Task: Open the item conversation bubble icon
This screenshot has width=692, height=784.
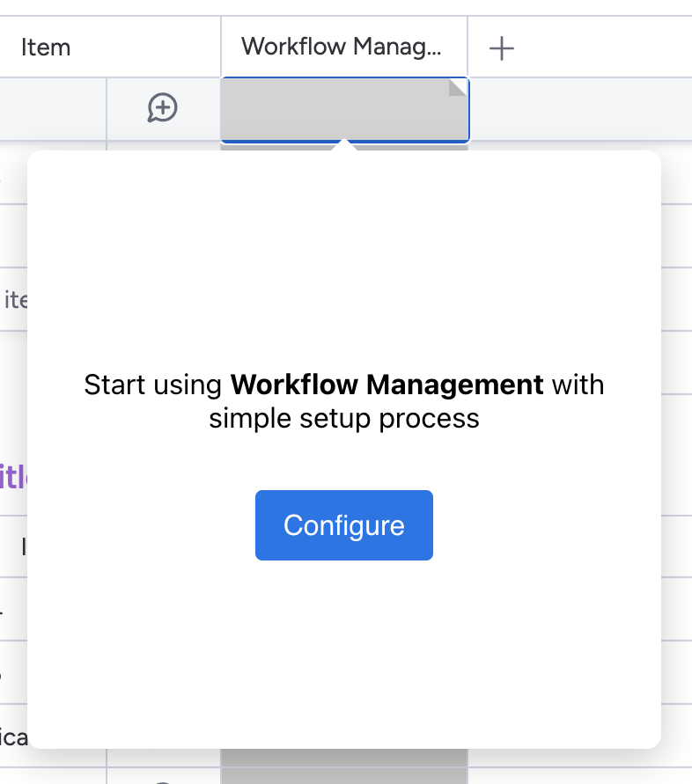Action: [x=162, y=108]
